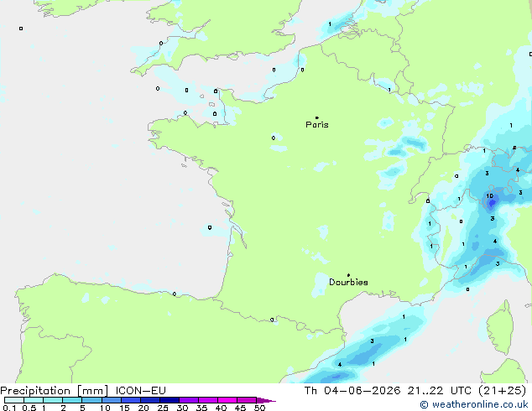Select the 10–15 mm legend swatch
The width and height of the screenshot is (532, 411).
coord(112,400)
